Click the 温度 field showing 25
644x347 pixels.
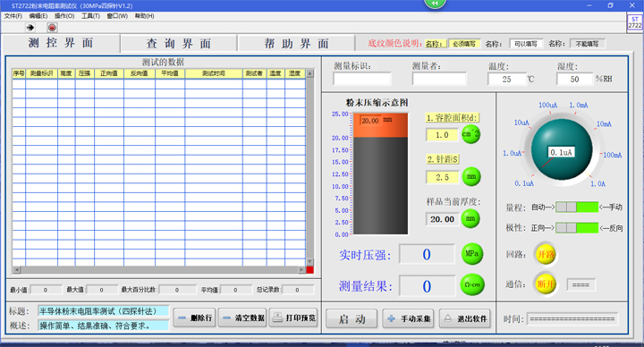tap(507, 79)
